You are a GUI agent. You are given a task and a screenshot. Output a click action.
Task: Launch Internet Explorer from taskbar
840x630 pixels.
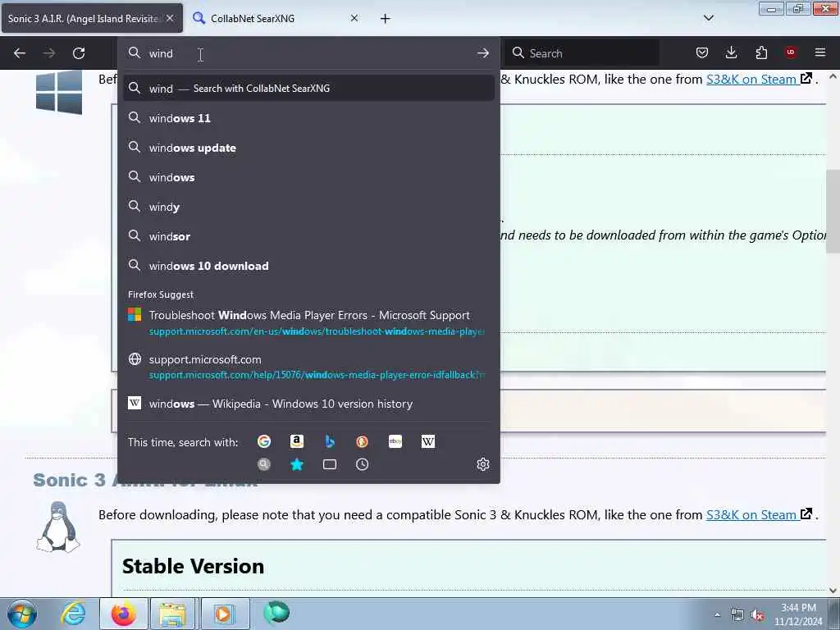[x=73, y=614]
